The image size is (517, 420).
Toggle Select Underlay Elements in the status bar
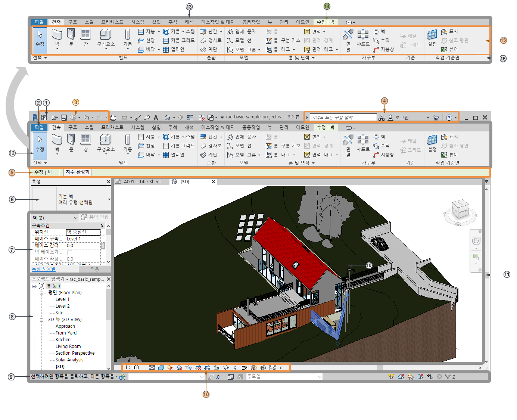click(401, 377)
